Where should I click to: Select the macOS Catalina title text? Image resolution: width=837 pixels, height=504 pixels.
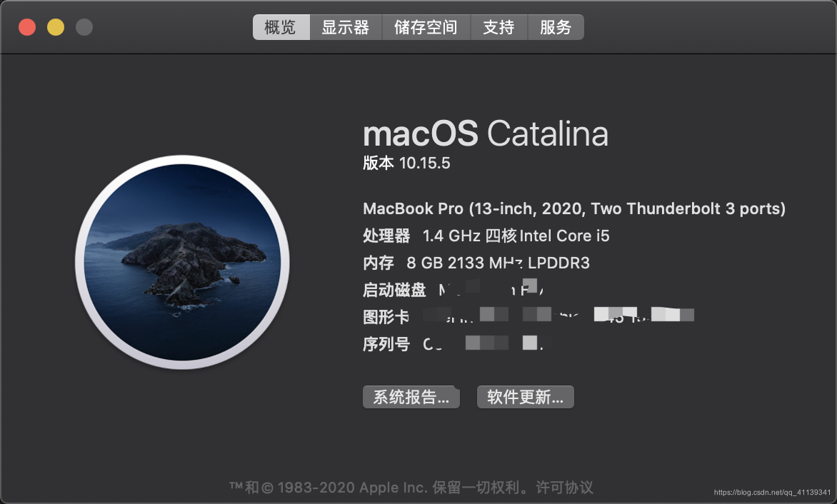pyautogui.click(x=485, y=133)
